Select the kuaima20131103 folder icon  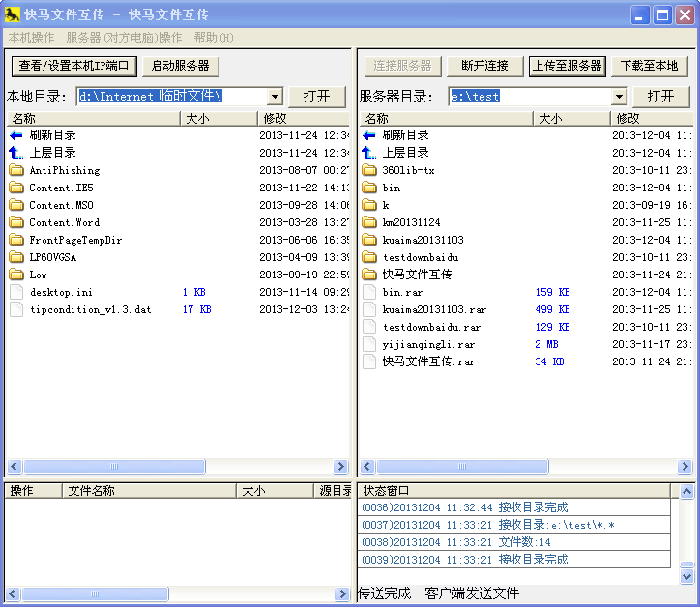coord(368,240)
